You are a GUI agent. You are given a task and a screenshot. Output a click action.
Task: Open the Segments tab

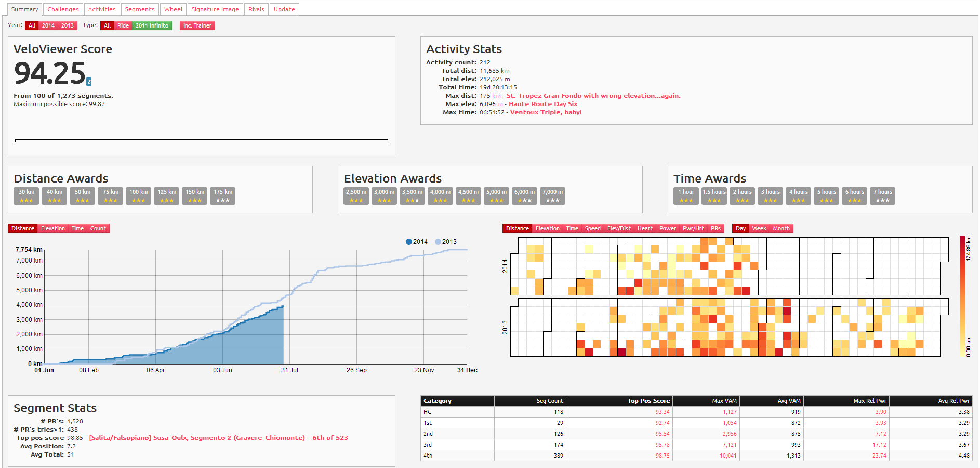[x=140, y=9]
